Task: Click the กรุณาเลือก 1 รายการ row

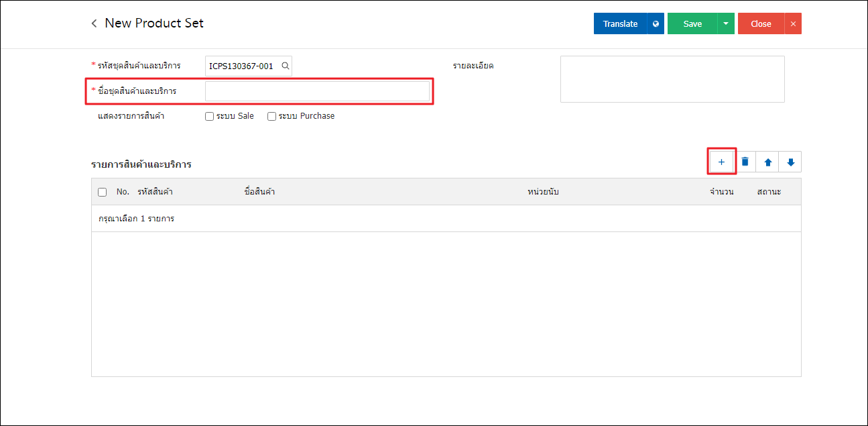Action: (446, 219)
